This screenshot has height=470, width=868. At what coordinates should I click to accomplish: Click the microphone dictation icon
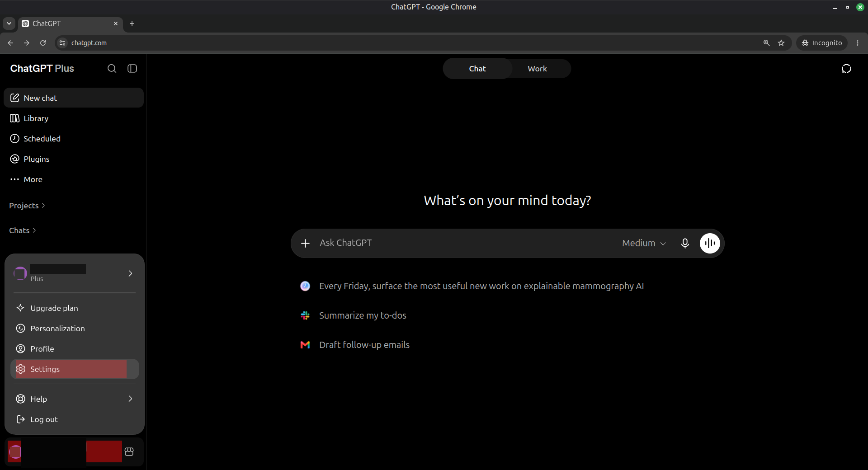[685, 243]
